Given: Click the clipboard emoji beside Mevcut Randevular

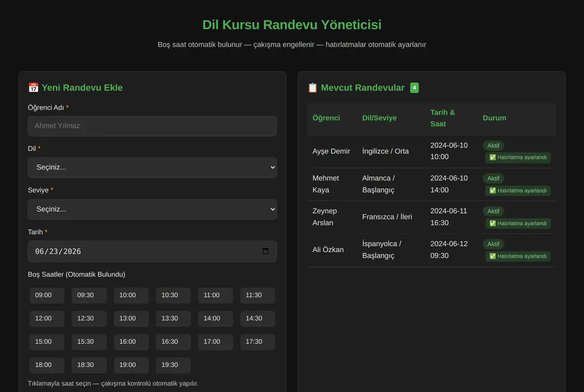Looking at the screenshot, I should pyautogui.click(x=312, y=88).
